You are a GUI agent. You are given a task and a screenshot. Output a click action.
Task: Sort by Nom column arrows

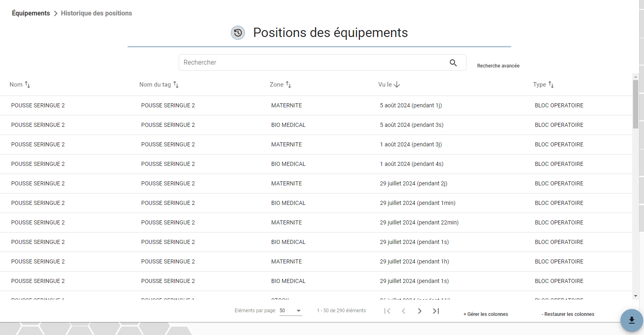click(28, 85)
